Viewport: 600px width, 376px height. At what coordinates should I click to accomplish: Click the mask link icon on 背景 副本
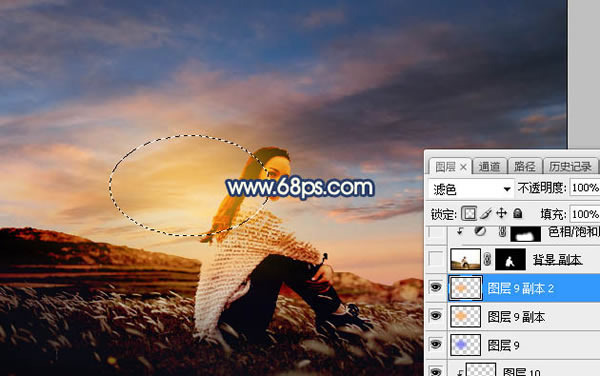(x=487, y=259)
